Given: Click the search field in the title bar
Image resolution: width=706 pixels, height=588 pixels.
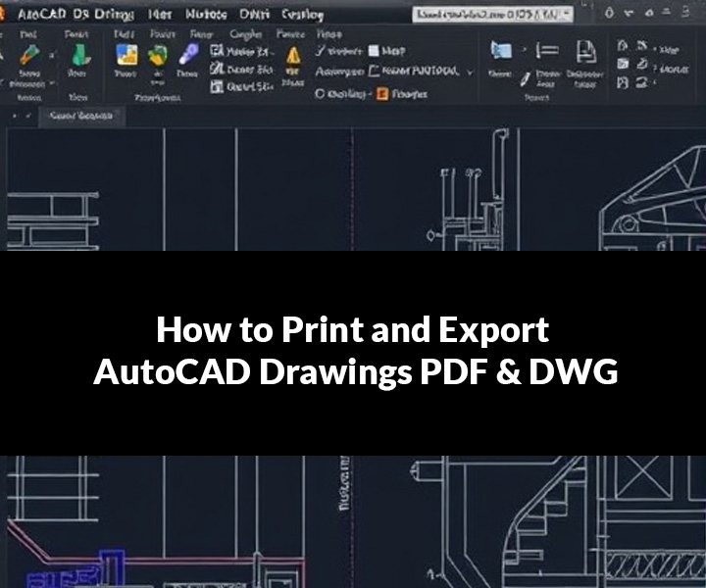Looking at the screenshot, I should click(492, 15).
